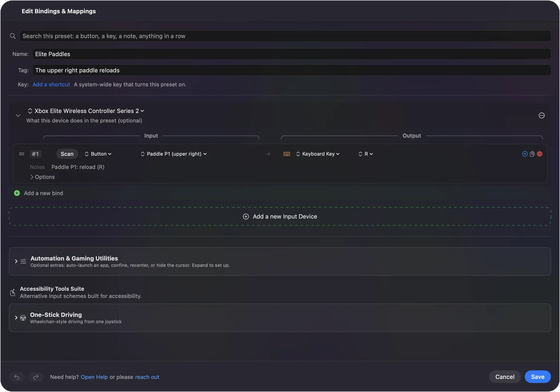This screenshot has width=560, height=392.
Task: Click Add a new bind label
Action: pos(44,193)
